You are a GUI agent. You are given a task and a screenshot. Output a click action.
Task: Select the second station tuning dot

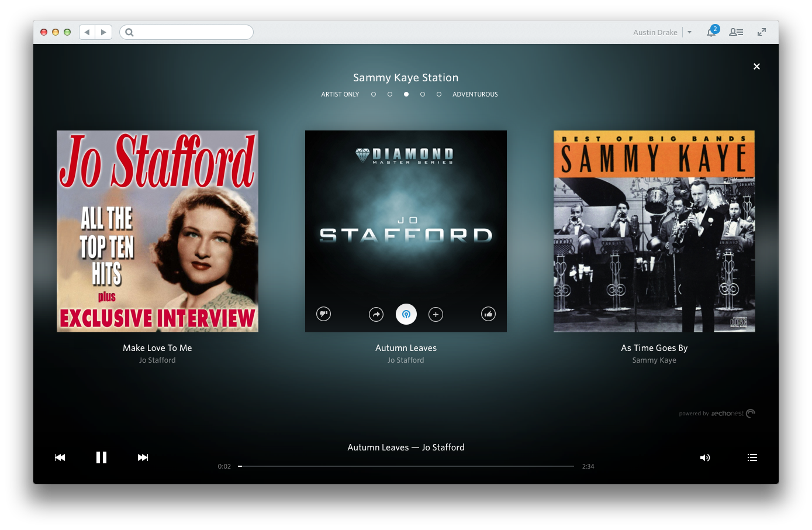click(390, 94)
